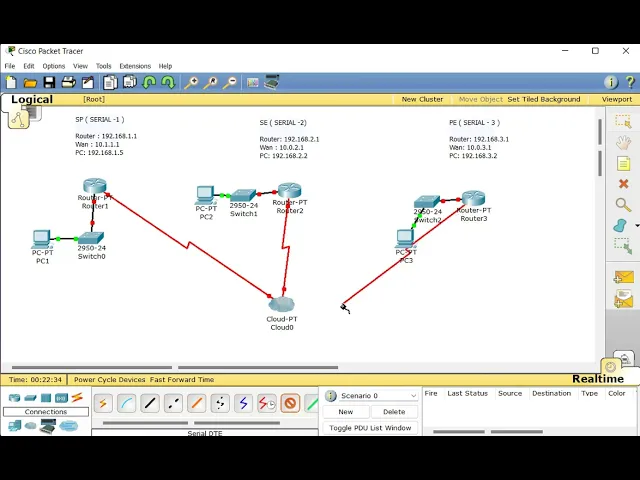The height and width of the screenshot is (480, 640).
Task: Click the Redo green arrow
Action: coord(168,82)
